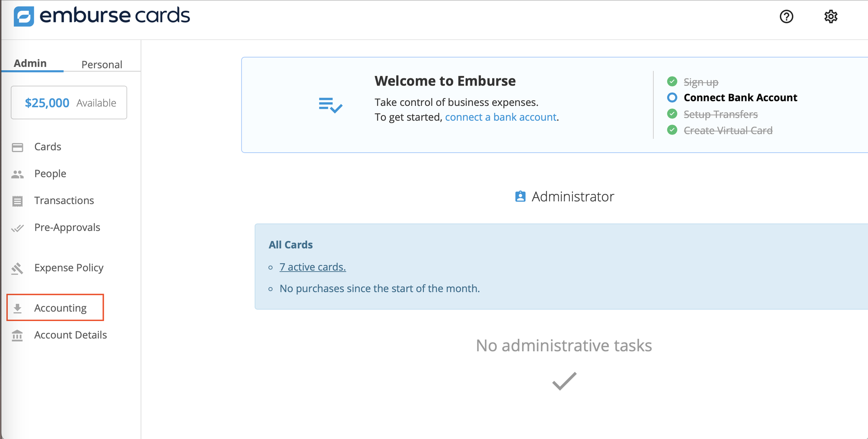The height and width of the screenshot is (439, 868).
Task: Switch to the Personal tab
Action: click(x=102, y=64)
